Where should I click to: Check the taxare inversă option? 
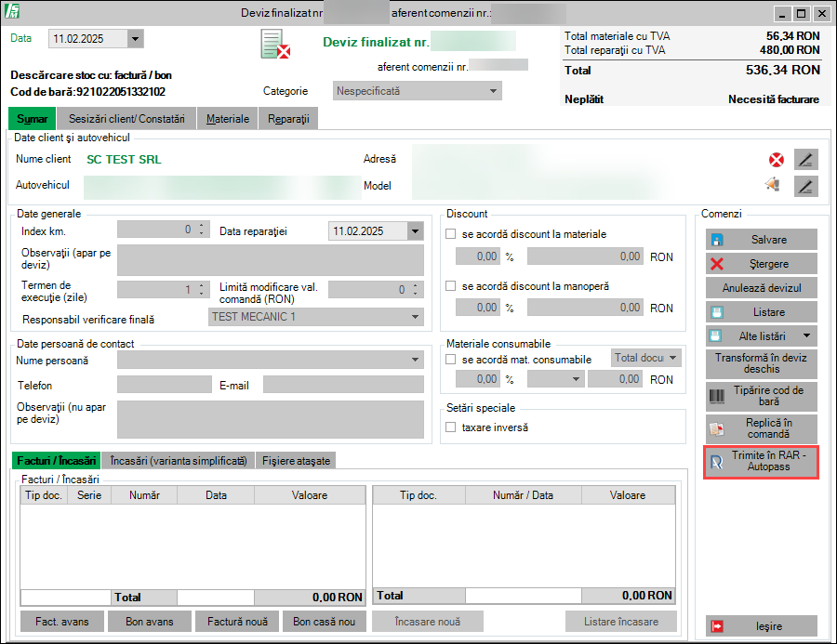[x=452, y=427]
